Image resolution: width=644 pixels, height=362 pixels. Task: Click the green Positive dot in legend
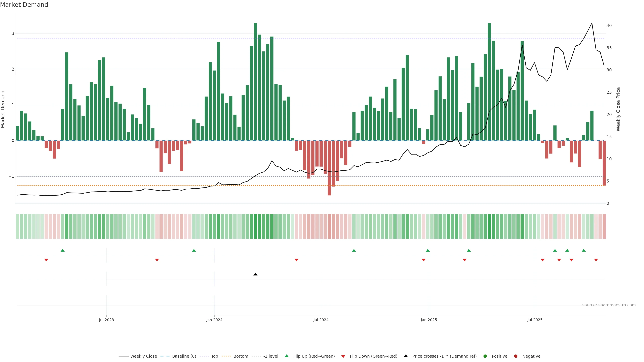[x=485, y=356]
